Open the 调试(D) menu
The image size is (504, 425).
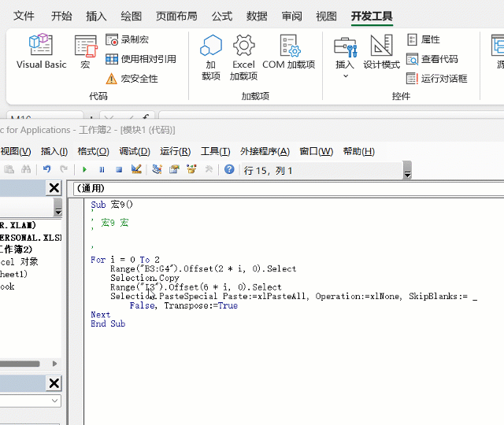pos(134,152)
